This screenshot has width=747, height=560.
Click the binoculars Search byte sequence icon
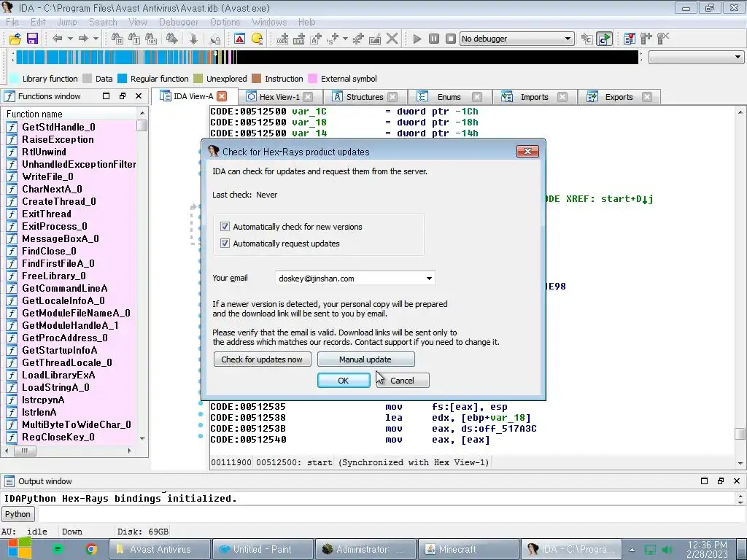(x=151, y=39)
